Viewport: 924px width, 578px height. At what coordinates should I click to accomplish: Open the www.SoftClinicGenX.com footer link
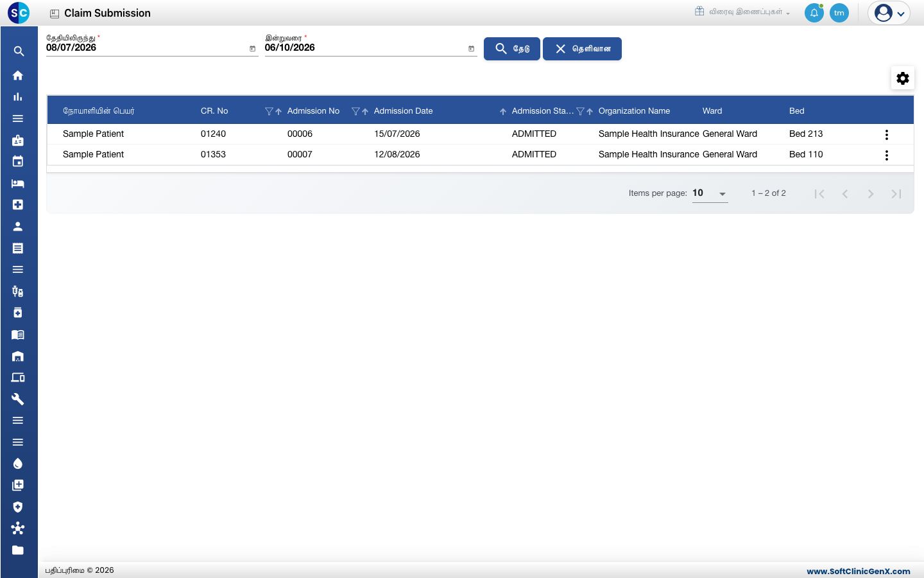(x=859, y=571)
